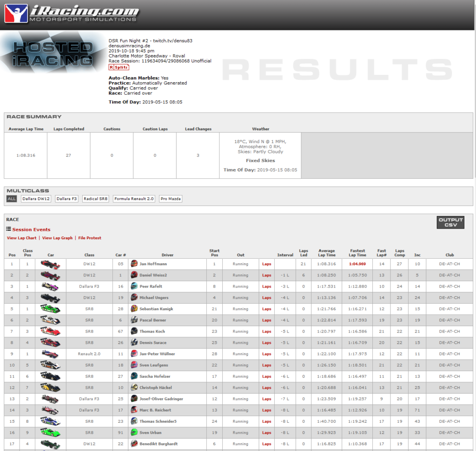
Task: Open driver profile for Dennis Surace
Action: tap(152, 342)
